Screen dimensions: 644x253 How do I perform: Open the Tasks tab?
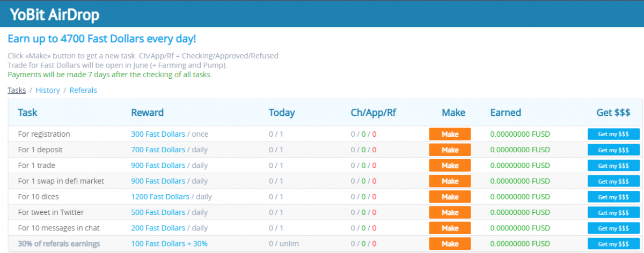pyautogui.click(x=17, y=90)
